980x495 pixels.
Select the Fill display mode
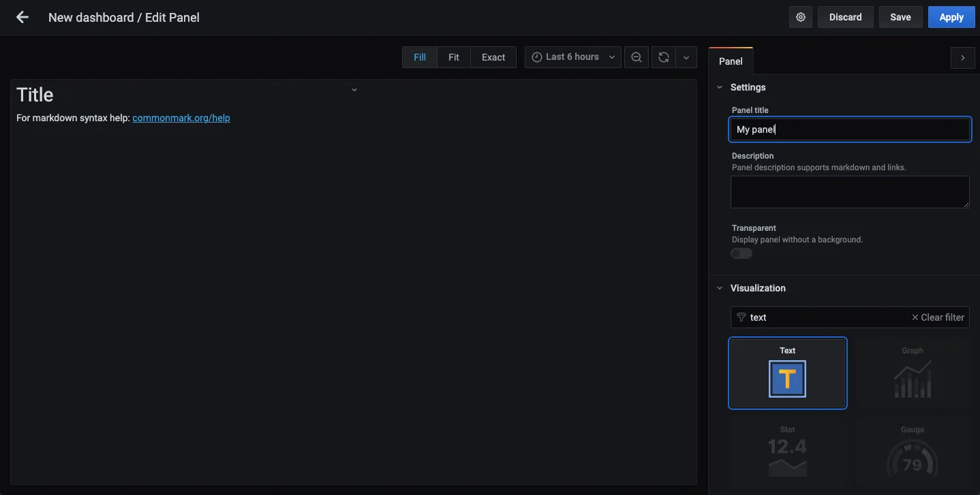coord(420,57)
